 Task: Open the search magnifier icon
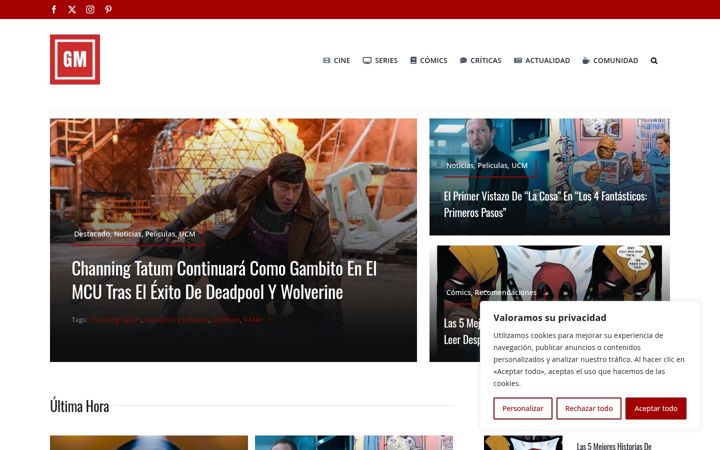tap(654, 61)
